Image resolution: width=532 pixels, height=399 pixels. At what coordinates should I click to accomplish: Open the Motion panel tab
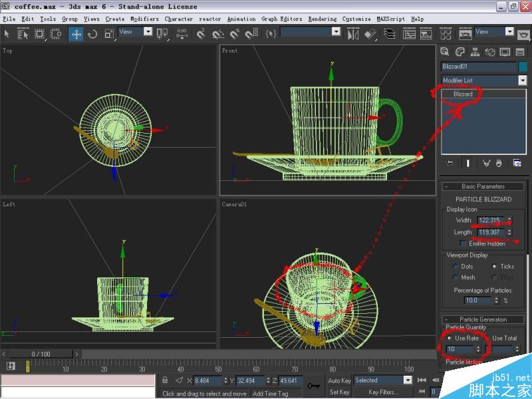(x=490, y=52)
